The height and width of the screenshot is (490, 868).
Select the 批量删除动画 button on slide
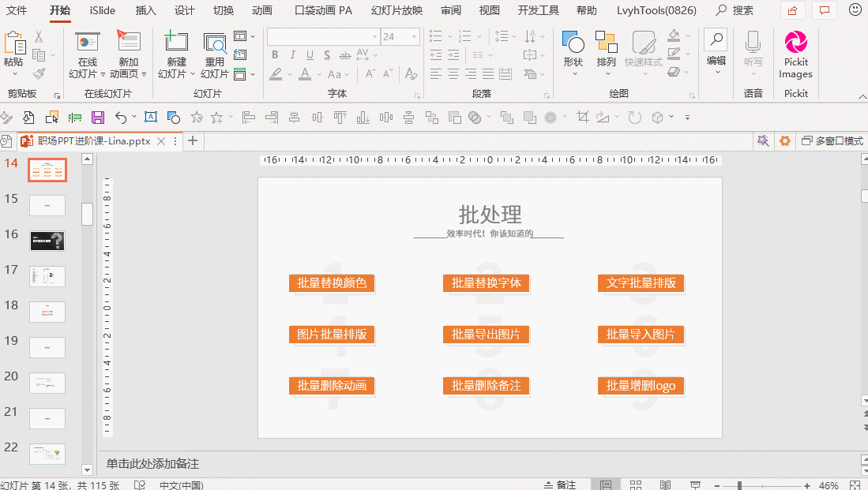pyautogui.click(x=332, y=386)
